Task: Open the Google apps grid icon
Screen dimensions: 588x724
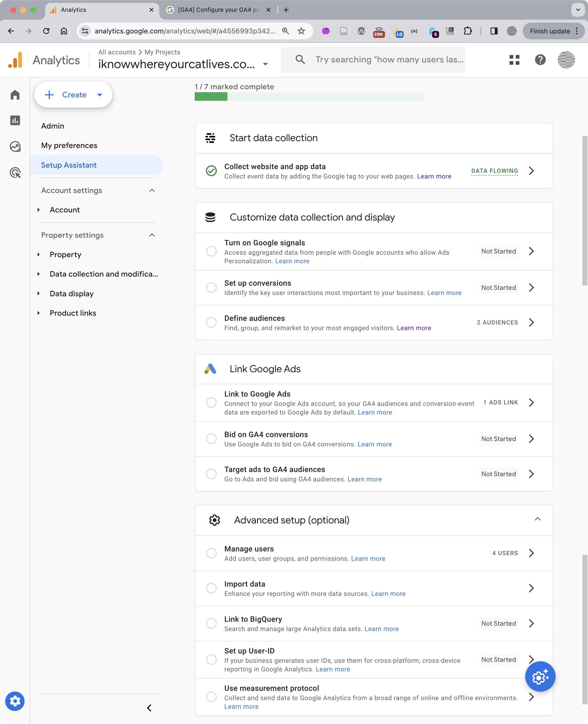Action: click(514, 60)
